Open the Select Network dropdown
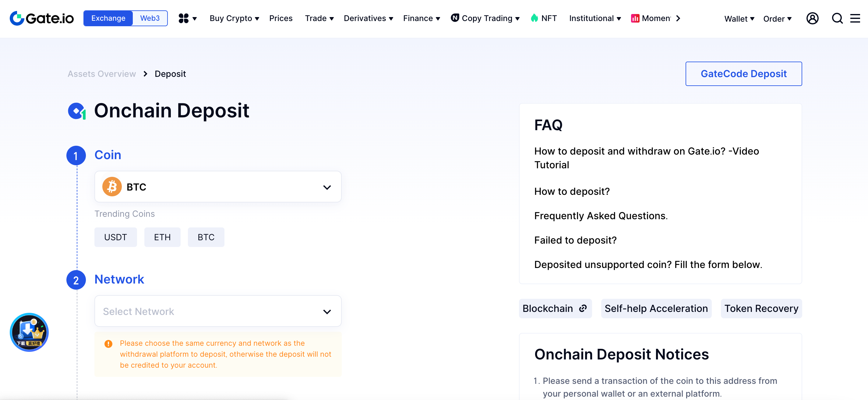This screenshot has width=868, height=400. coord(218,311)
